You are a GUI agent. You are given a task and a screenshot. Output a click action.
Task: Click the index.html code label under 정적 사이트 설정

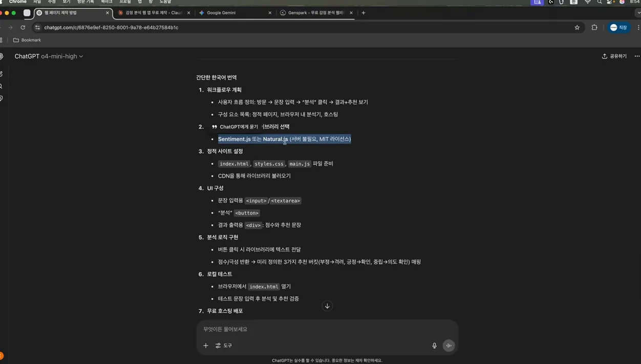point(234,164)
